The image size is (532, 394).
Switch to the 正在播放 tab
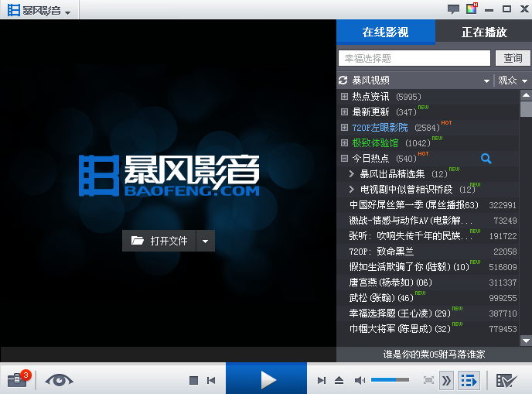pyautogui.click(x=484, y=32)
